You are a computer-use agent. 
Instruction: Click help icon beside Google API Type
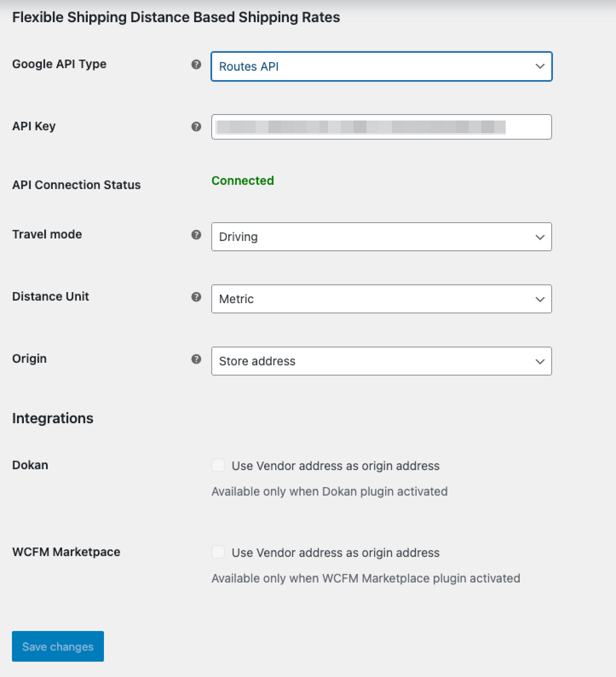tap(196, 65)
